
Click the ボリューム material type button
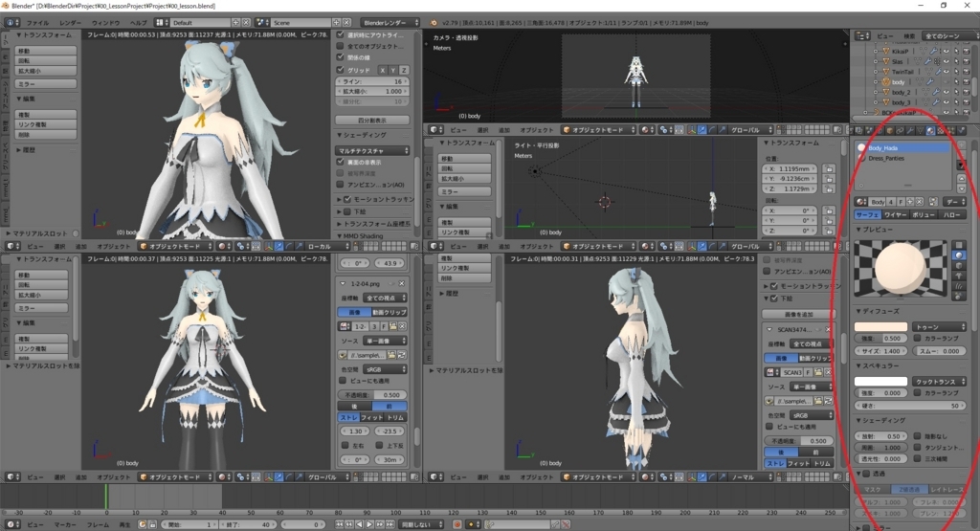[x=924, y=214]
